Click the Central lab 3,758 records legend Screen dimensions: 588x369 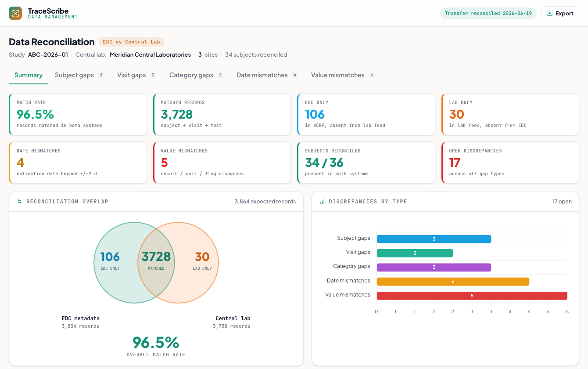[232, 322]
